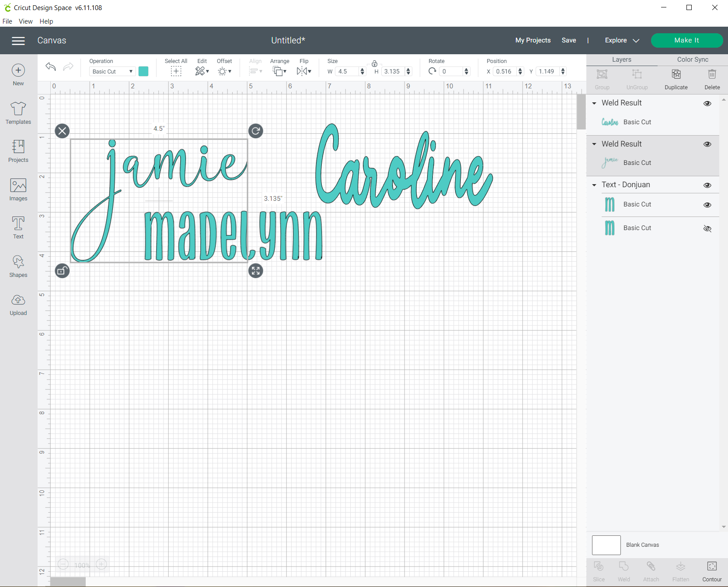This screenshot has height=587, width=728.
Task: Open the Shapes panel
Action: tap(18, 266)
